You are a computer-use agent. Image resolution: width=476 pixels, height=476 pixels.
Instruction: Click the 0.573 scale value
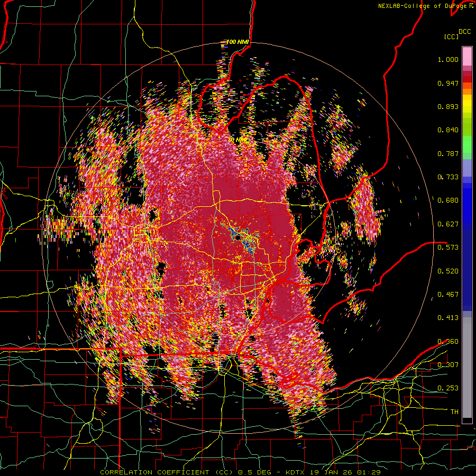point(448,247)
